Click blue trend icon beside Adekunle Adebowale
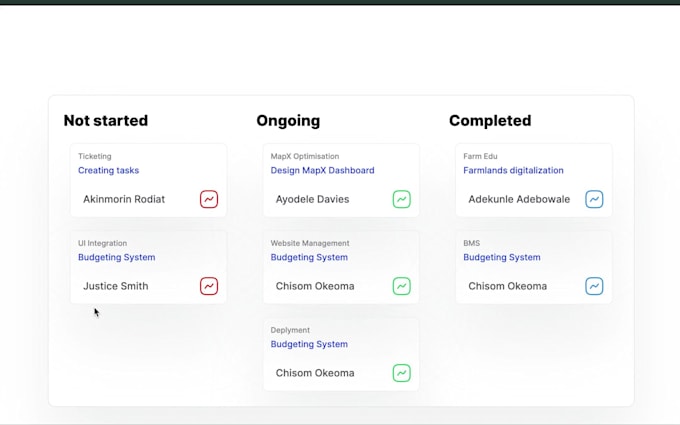 tap(594, 199)
